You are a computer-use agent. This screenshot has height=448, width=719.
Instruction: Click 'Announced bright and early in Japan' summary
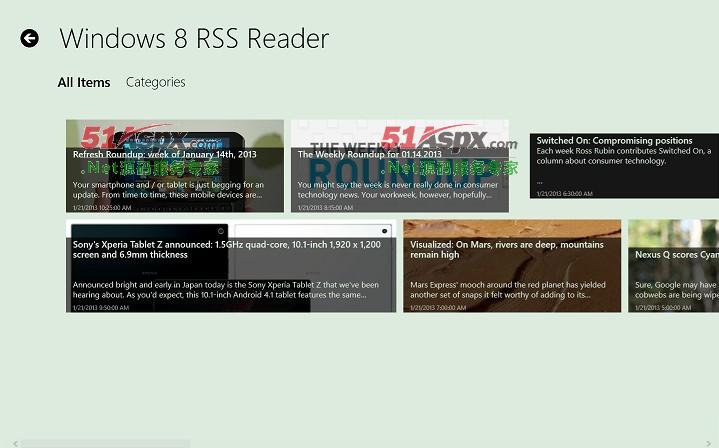[x=226, y=290]
